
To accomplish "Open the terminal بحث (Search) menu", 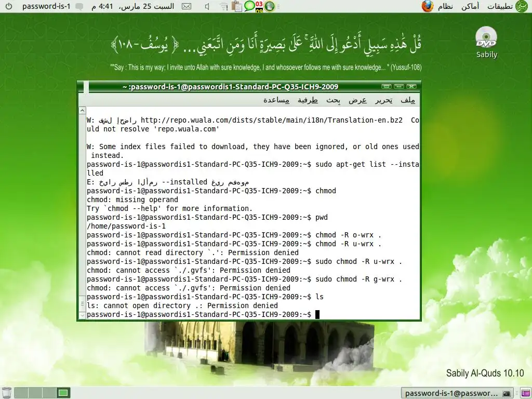I will tap(333, 100).
